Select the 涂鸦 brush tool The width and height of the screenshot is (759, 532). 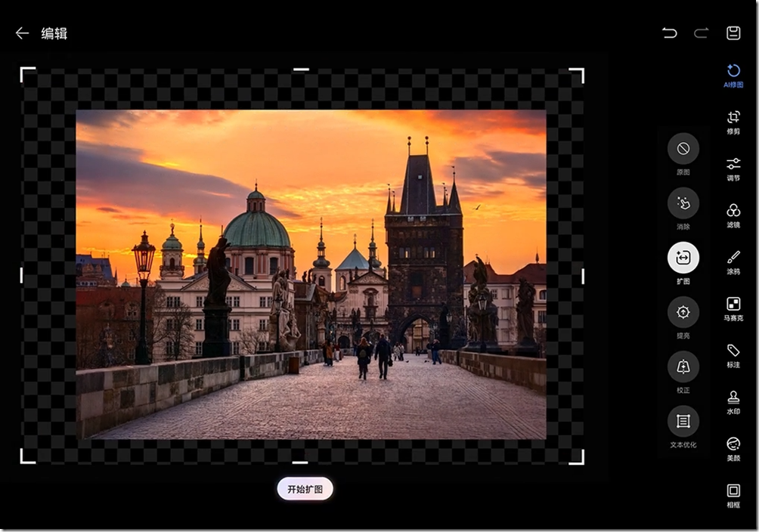tap(733, 262)
